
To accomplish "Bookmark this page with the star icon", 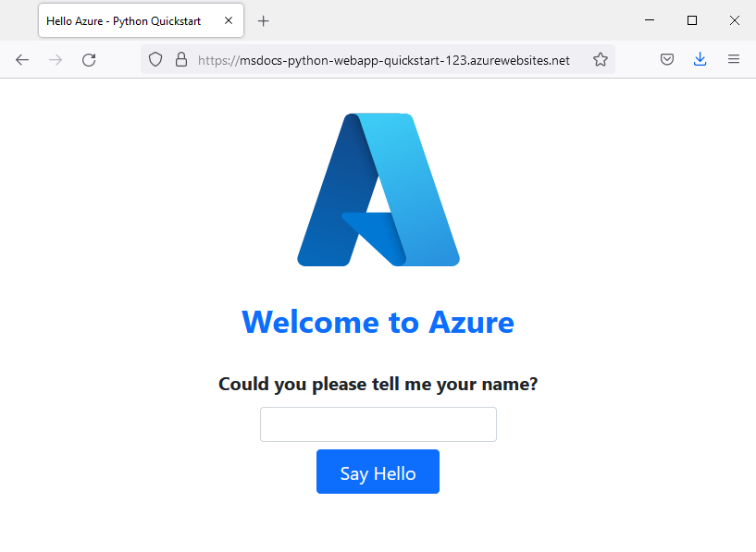I will click(600, 58).
